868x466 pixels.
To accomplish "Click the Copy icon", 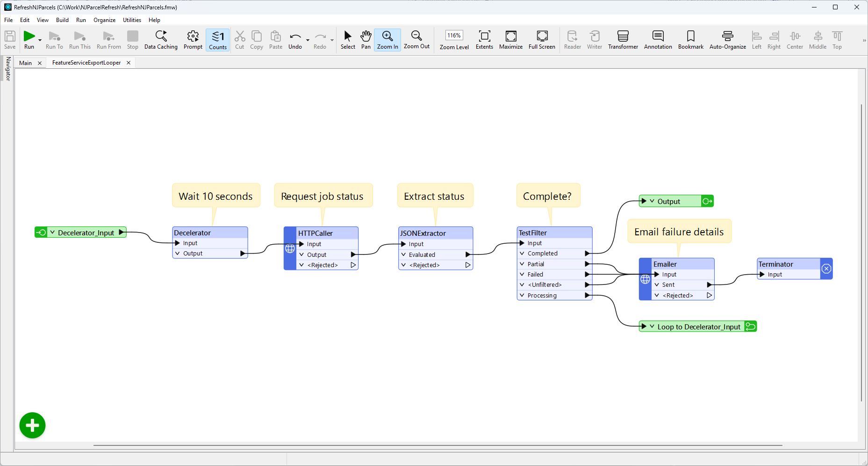I will pos(257,40).
